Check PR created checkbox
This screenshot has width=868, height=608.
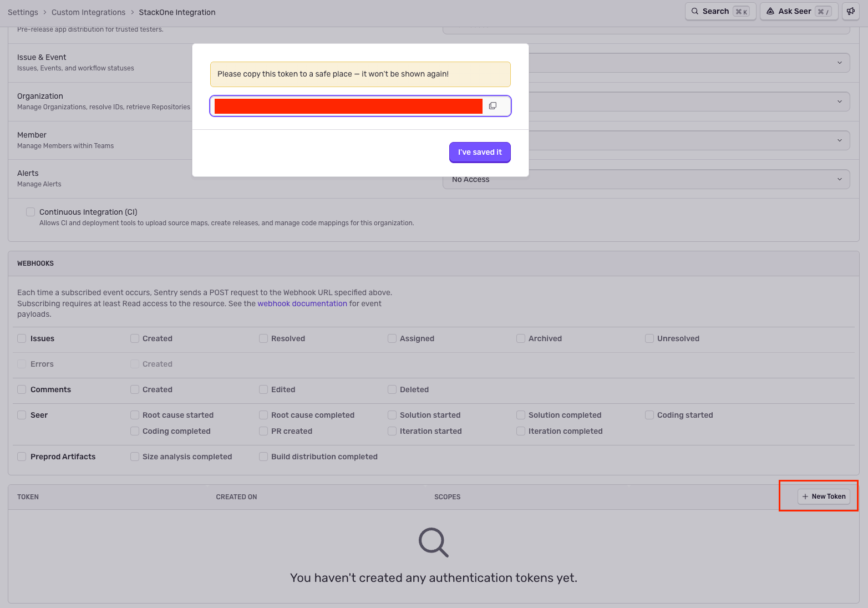point(263,431)
